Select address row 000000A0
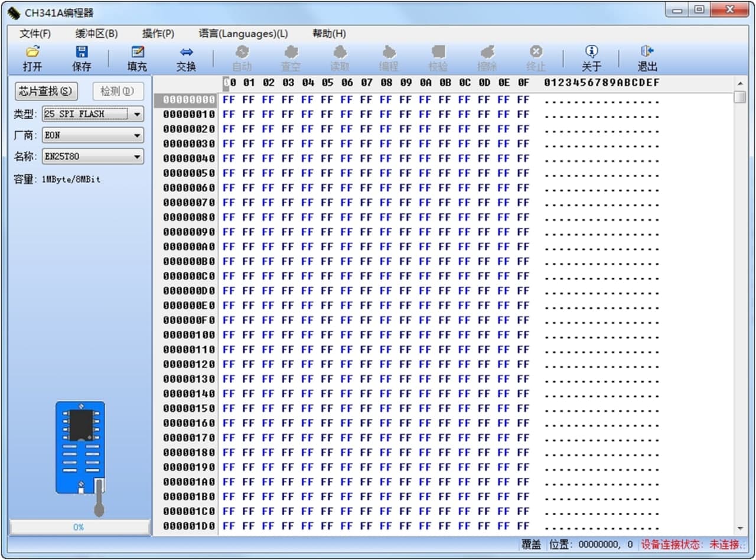 189,246
